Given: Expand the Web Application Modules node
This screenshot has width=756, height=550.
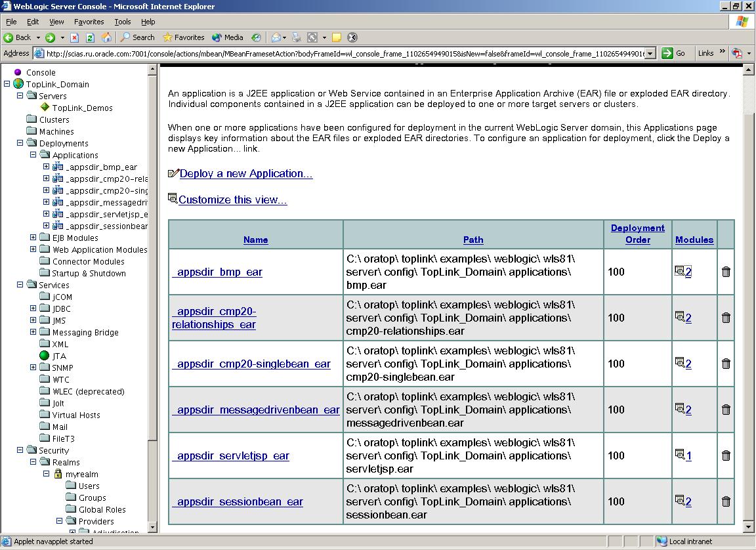Looking at the screenshot, I should pos(33,249).
